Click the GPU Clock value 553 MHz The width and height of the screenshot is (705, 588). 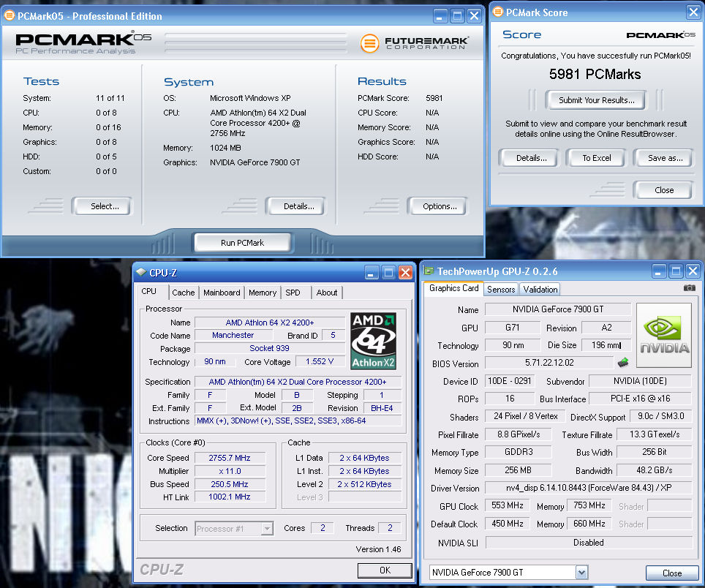(x=507, y=505)
